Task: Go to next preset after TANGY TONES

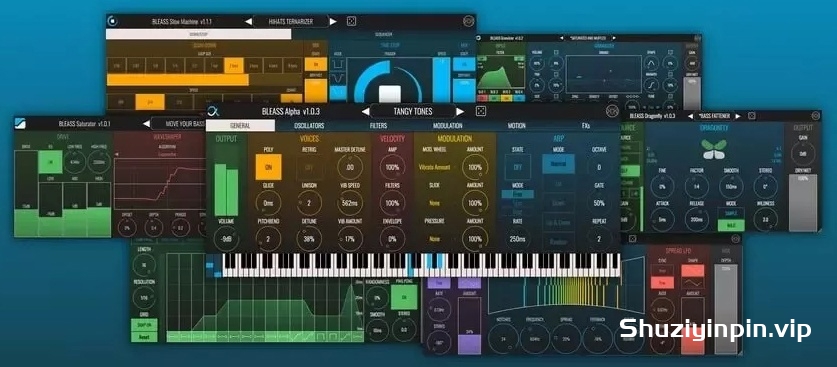Action: (460, 111)
